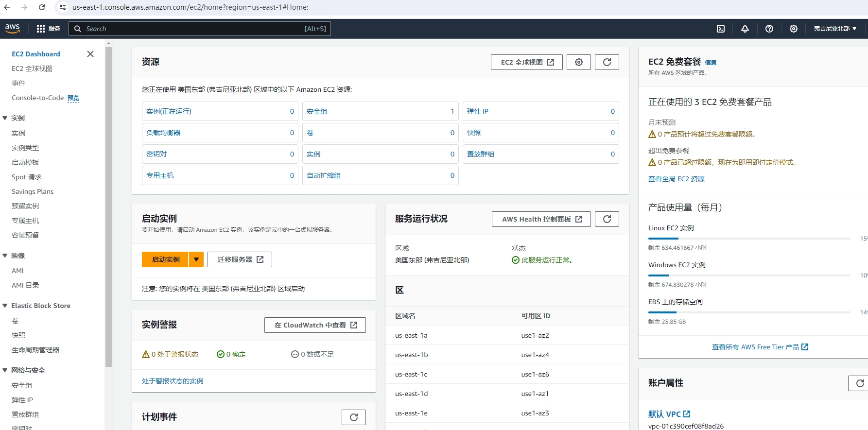The width and height of the screenshot is (868, 430).
Task: Open the help question mark icon
Action: coord(769,29)
